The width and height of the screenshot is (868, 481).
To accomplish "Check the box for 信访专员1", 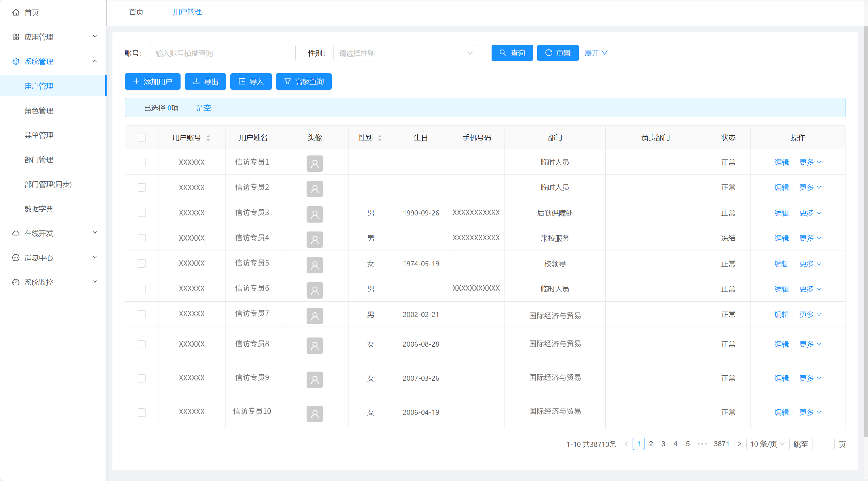I will coord(142,162).
